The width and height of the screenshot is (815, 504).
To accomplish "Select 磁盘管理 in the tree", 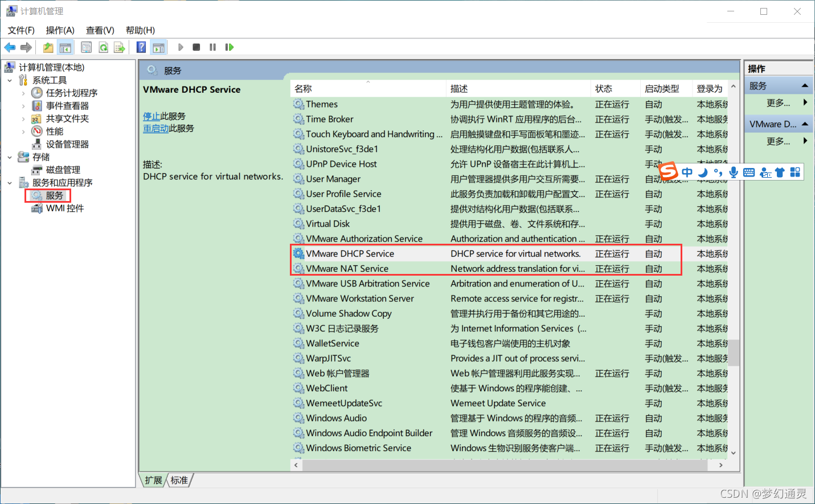I will [63, 170].
